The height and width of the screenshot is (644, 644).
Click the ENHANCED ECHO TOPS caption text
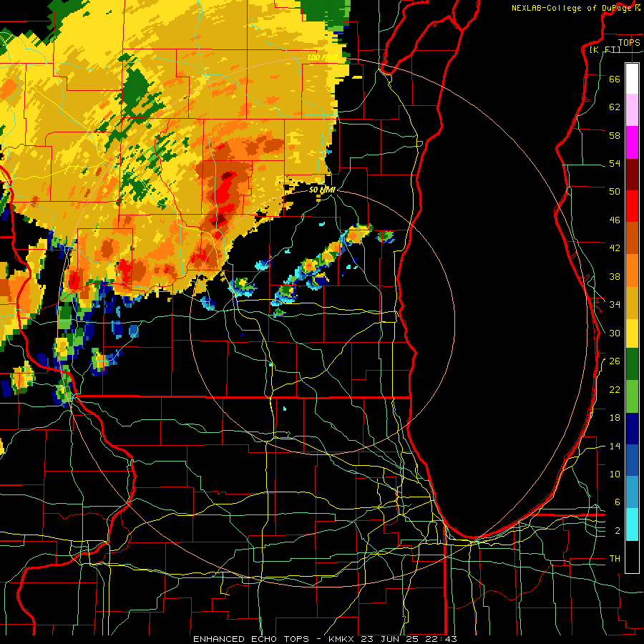251,639
